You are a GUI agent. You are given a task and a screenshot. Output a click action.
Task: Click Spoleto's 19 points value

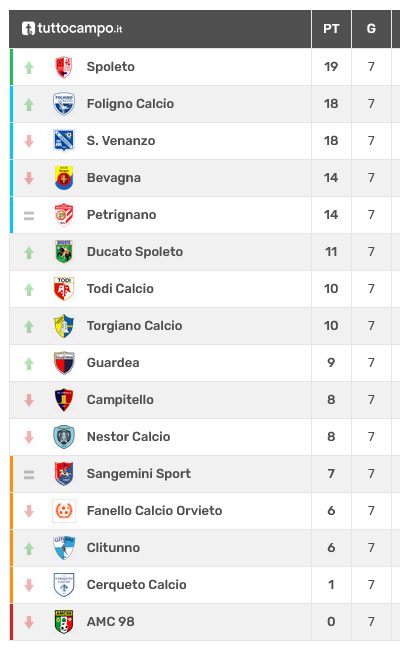tap(331, 67)
